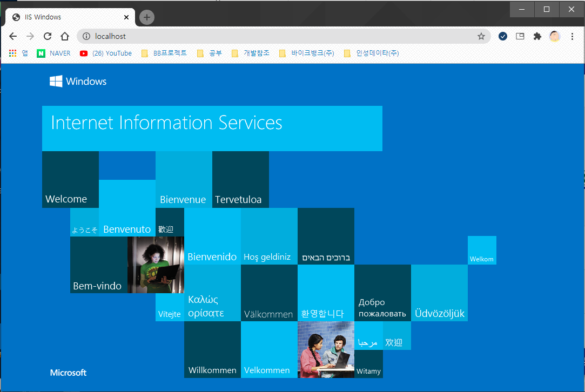Bookmark this page with the star icon
This screenshot has height=392, width=585.
click(x=481, y=36)
